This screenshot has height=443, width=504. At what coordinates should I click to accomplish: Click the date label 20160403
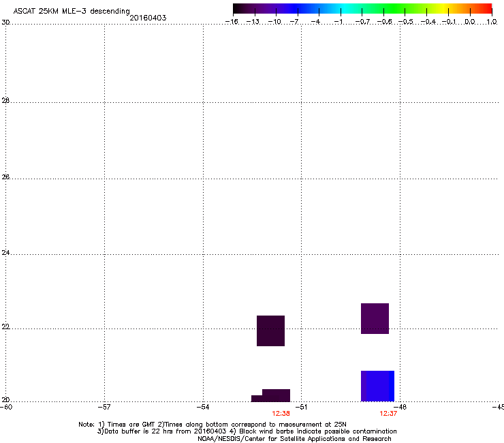point(148,18)
